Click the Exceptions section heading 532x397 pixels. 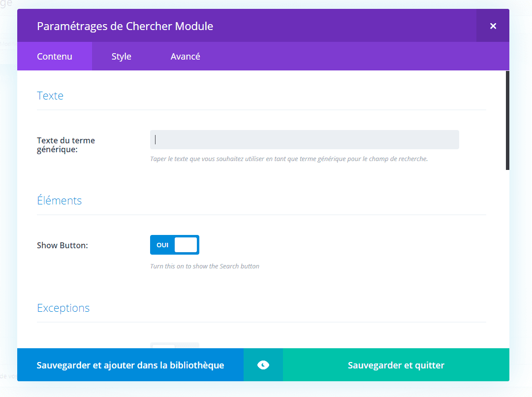point(63,308)
